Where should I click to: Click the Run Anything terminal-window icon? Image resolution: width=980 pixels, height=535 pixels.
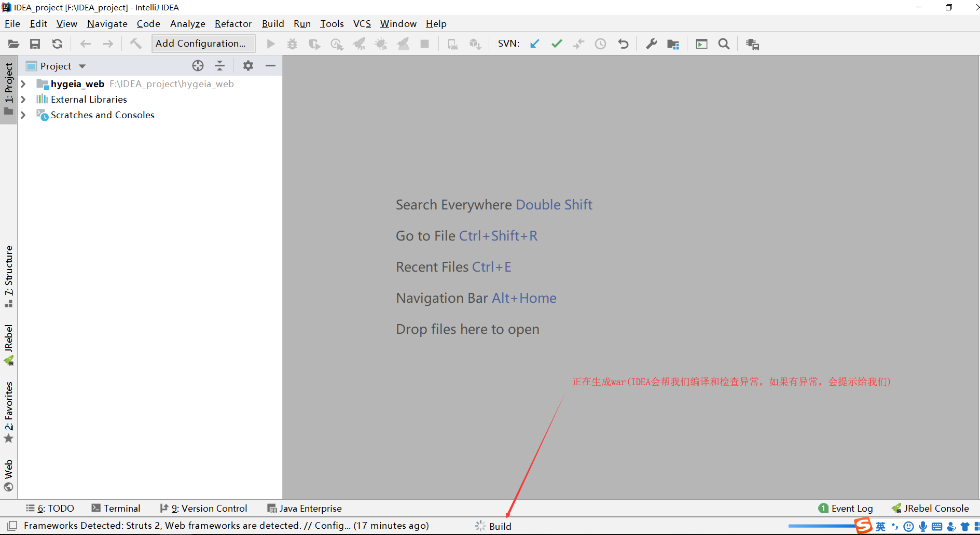pos(701,44)
